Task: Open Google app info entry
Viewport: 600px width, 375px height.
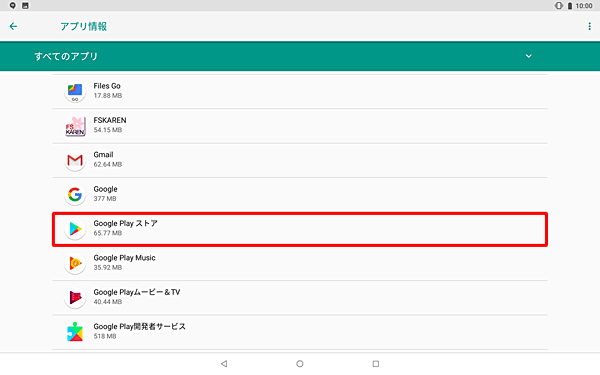Action: (x=300, y=195)
